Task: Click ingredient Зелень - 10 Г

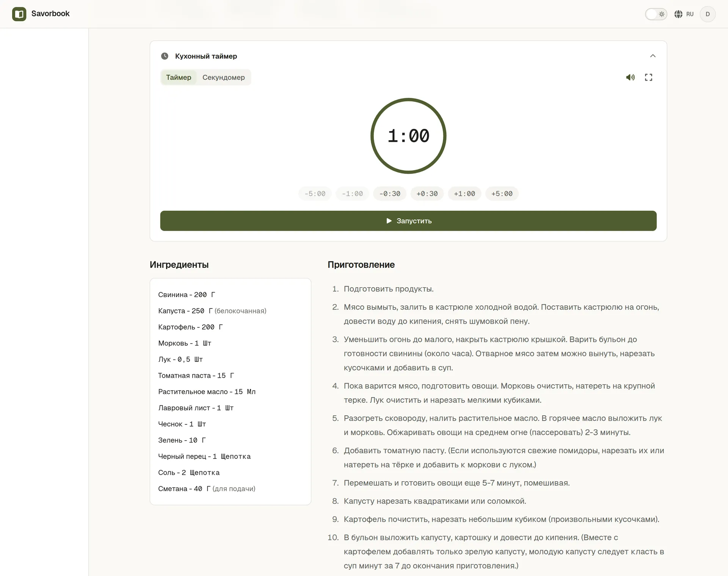Action: [x=182, y=440]
